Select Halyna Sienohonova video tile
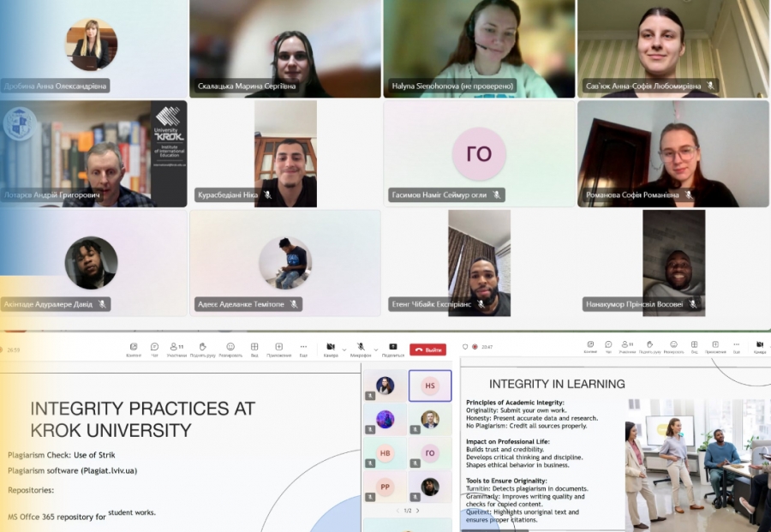Viewport: 771px width, 532px height. click(x=479, y=48)
